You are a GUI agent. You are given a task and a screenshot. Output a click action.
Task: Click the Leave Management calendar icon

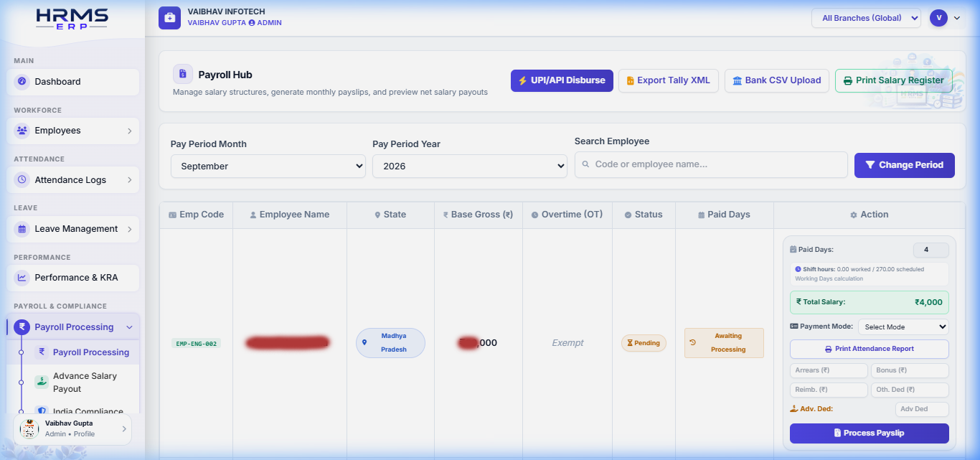click(22, 229)
